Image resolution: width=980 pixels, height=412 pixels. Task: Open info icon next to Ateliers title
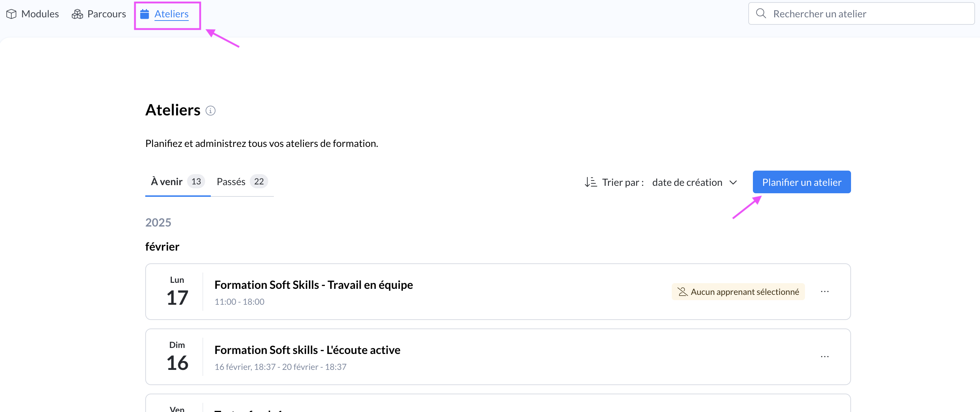coord(210,110)
